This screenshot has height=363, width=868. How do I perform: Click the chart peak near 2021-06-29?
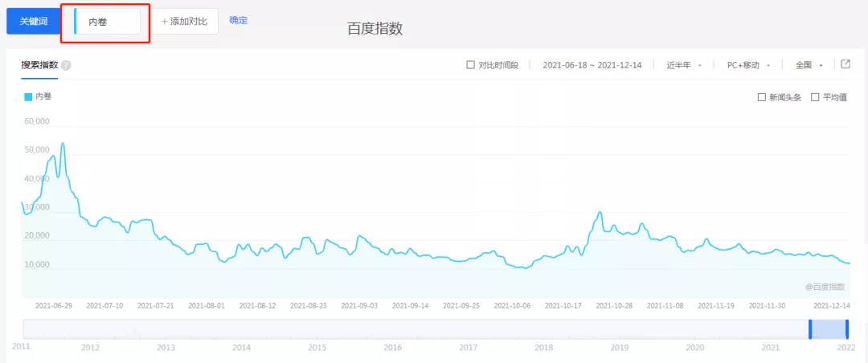tap(63, 144)
